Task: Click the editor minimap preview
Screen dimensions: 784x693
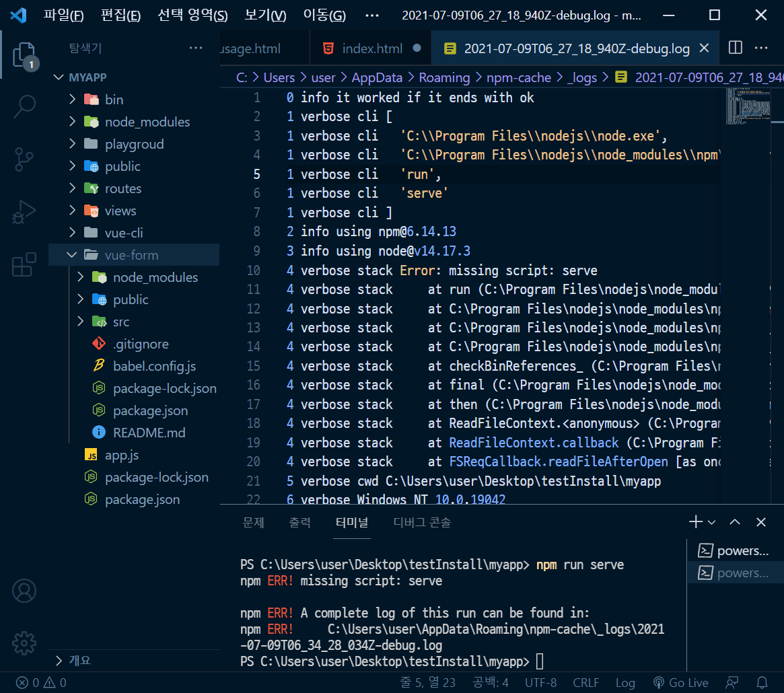Action: pyautogui.click(x=748, y=106)
